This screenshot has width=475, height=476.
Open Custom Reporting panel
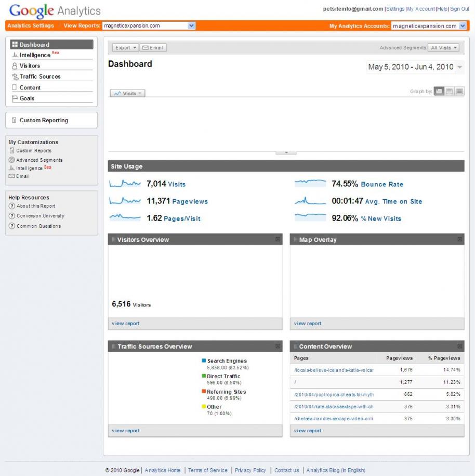[x=51, y=120]
